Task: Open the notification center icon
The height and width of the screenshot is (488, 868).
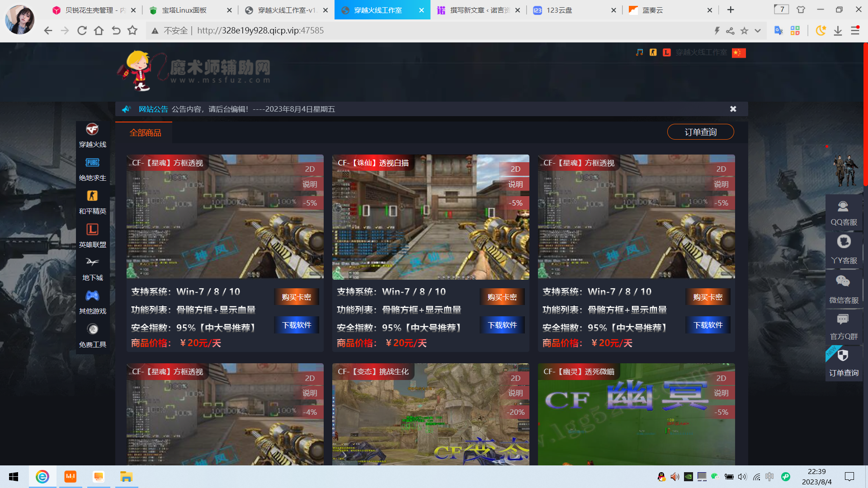Action: point(849,477)
